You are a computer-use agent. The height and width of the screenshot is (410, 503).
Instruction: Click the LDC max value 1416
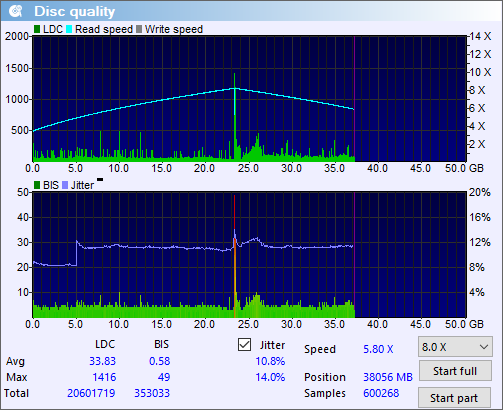pos(104,377)
